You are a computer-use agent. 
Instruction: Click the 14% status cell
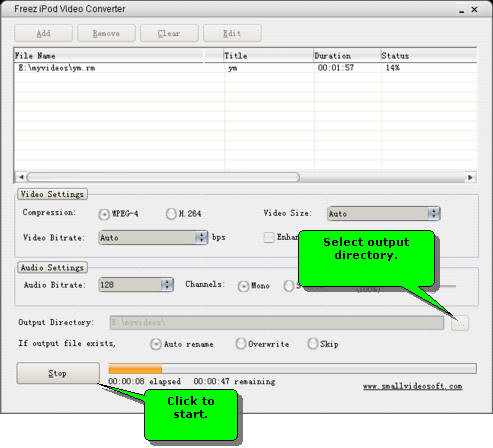pos(393,68)
